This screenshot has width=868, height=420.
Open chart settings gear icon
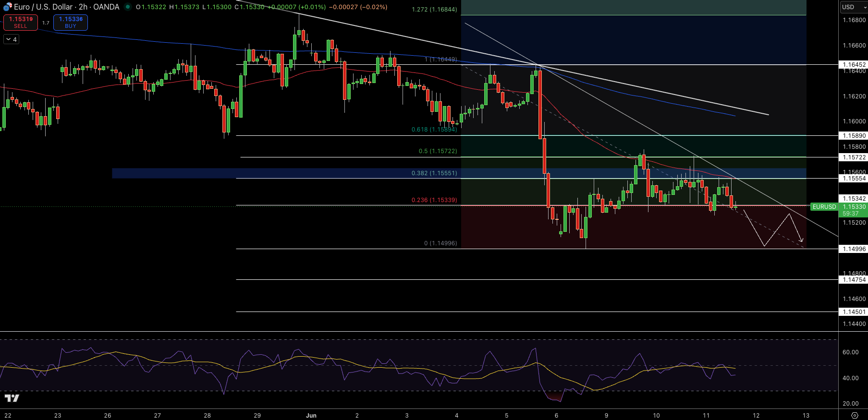click(854, 415)
